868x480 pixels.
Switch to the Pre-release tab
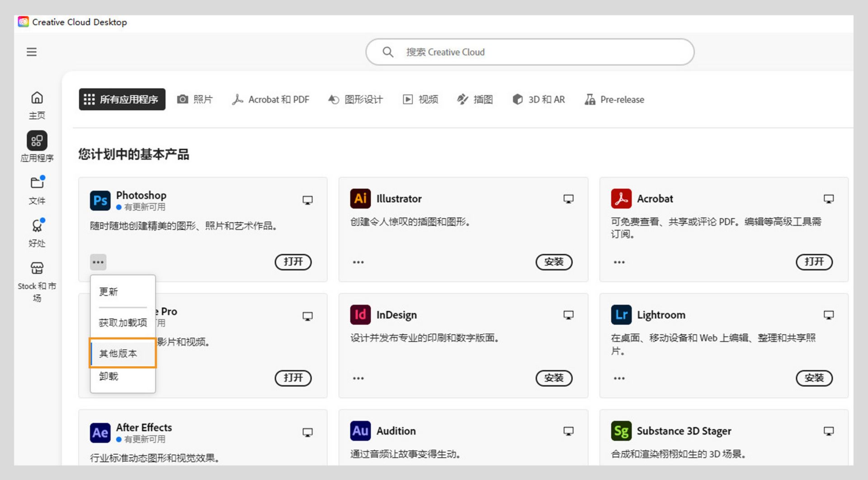tap(614, 99)
